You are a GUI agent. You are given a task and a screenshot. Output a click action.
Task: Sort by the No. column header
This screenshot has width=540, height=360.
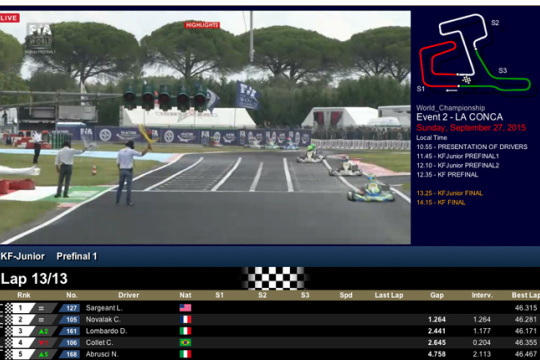click(x=72, y=295)
